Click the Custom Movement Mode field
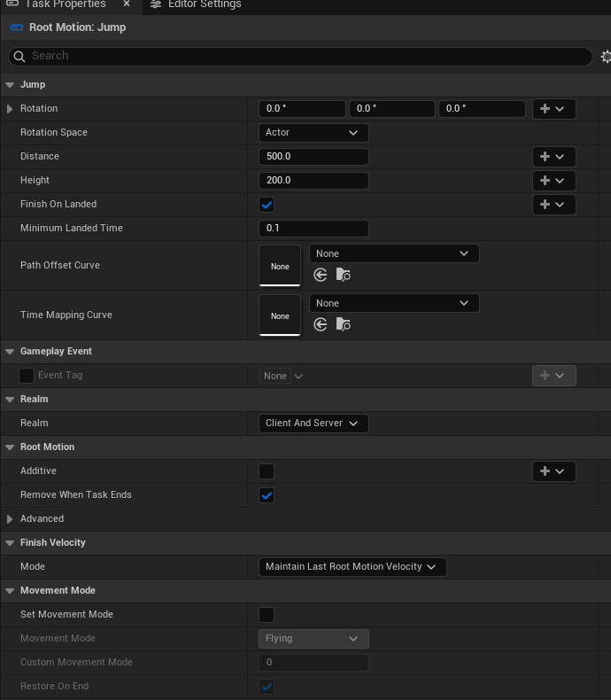 point(313,663)
